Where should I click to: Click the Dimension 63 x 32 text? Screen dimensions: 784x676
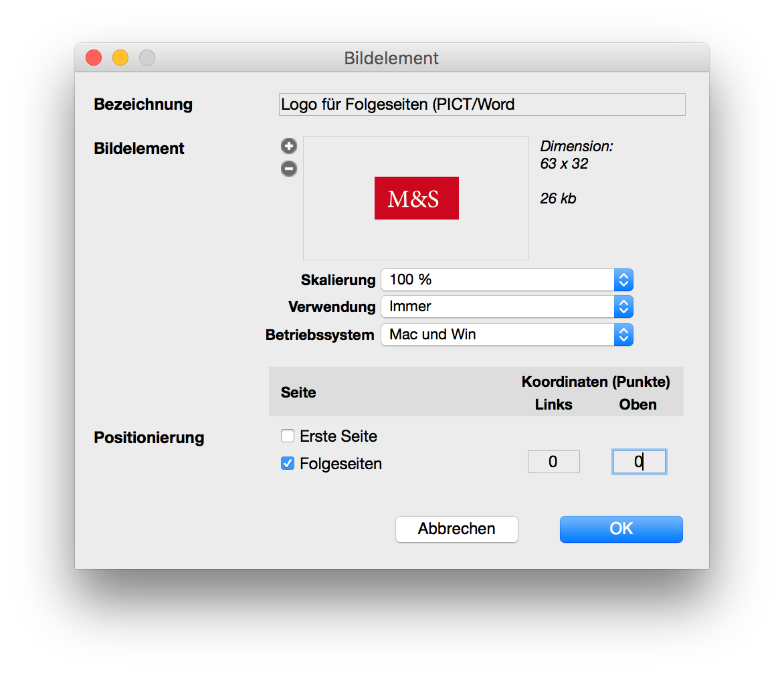point(576,155)
